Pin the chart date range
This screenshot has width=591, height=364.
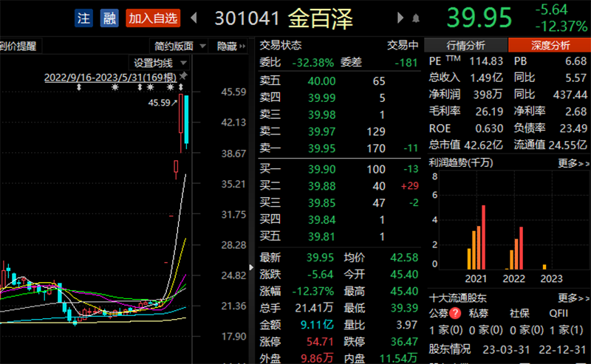[183, 76]
